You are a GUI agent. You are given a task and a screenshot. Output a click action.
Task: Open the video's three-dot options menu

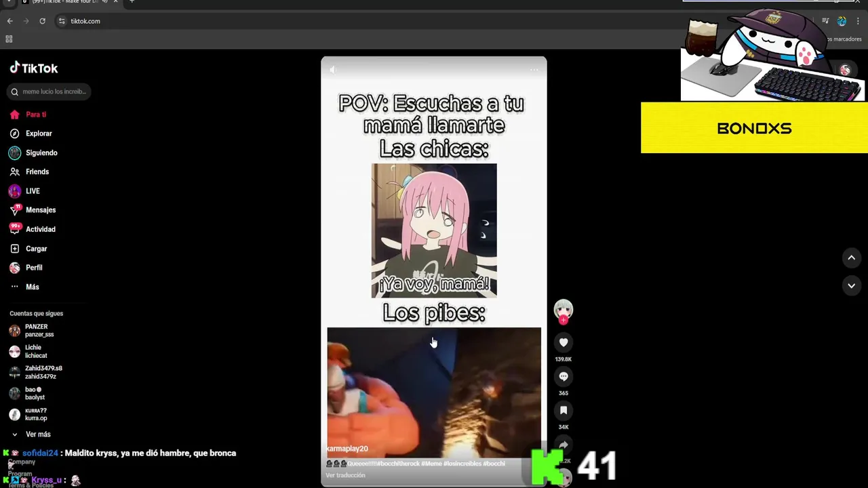(x=534, y=70)
